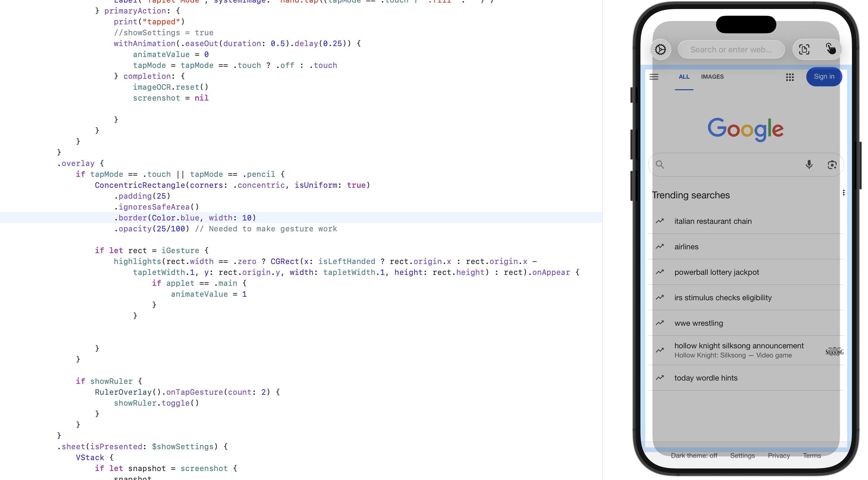Start voice search with microphone icon
The width and height of the screenshot is (868, 480).
tap(809, 164)
